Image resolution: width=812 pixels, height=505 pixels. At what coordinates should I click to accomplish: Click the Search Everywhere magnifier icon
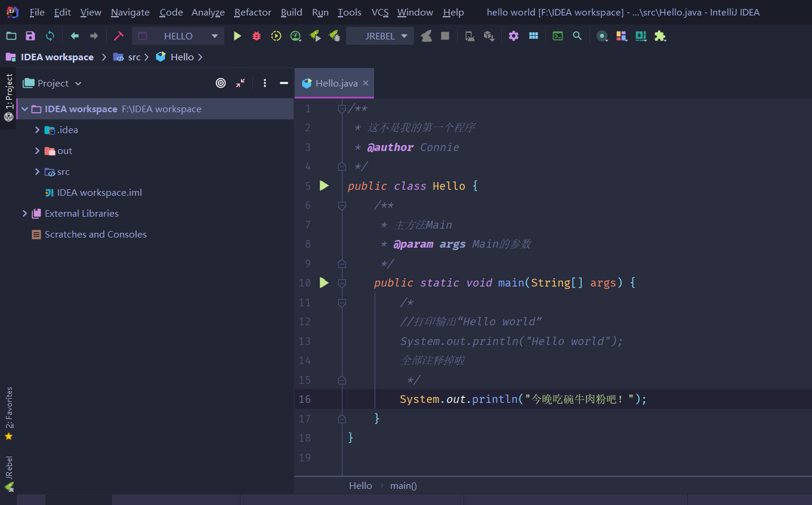[577, 36]
